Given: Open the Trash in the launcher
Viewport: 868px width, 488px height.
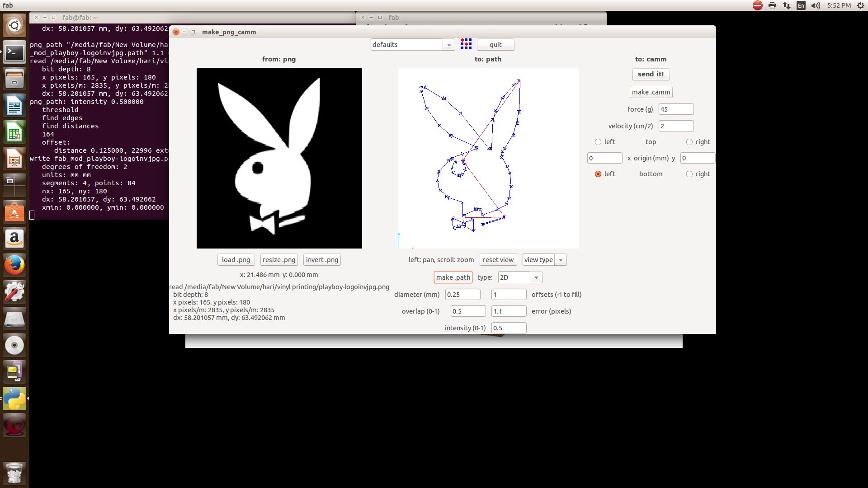Looking at the screenshot, I should click(14, 473).
